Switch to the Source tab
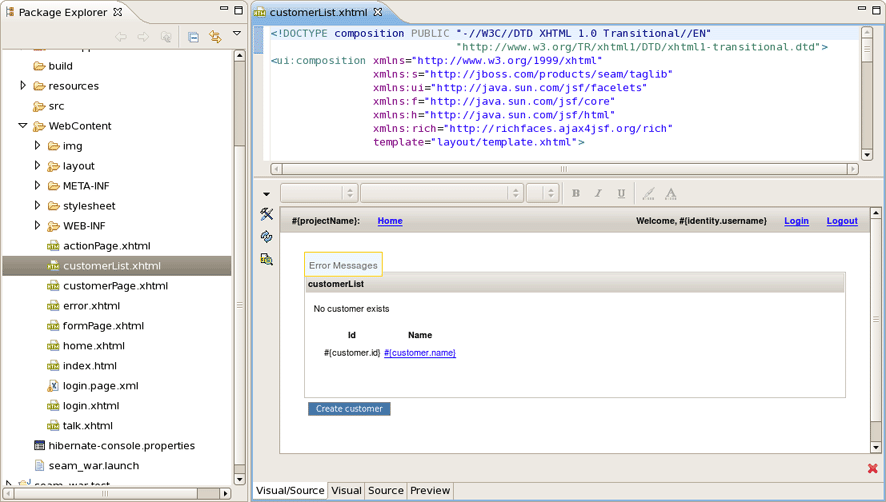Screen dimensions: 886x502 point(385,491)
